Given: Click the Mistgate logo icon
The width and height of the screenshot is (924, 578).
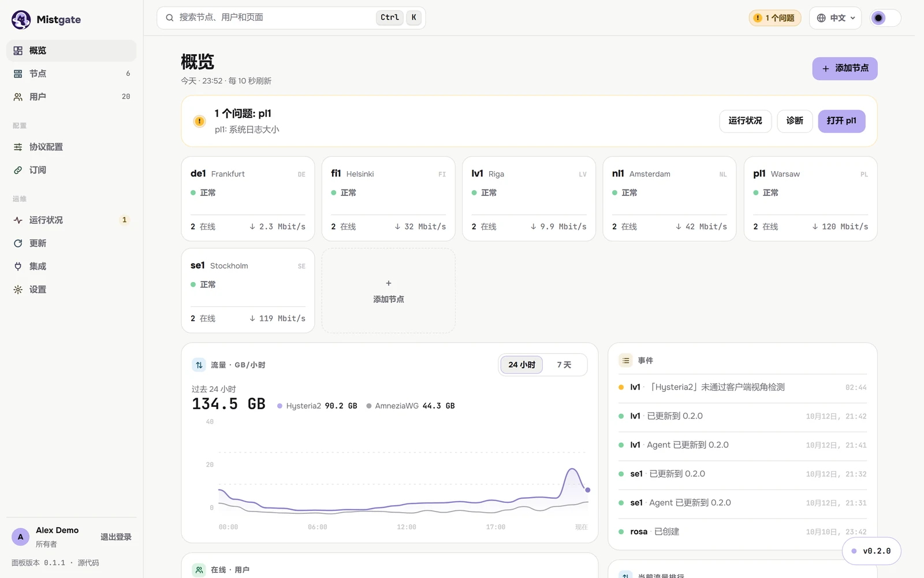Looking at the screenshot, I should 21,20.
